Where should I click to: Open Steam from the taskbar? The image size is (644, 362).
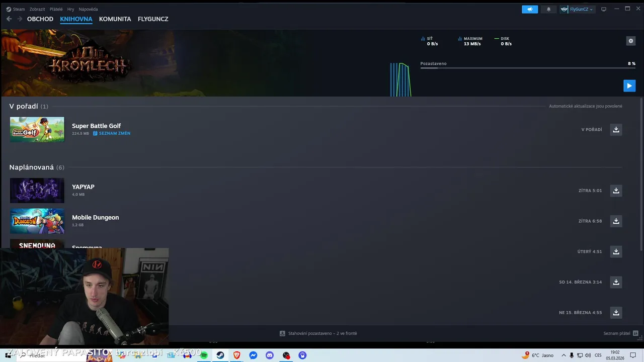[x=220, y=355]
